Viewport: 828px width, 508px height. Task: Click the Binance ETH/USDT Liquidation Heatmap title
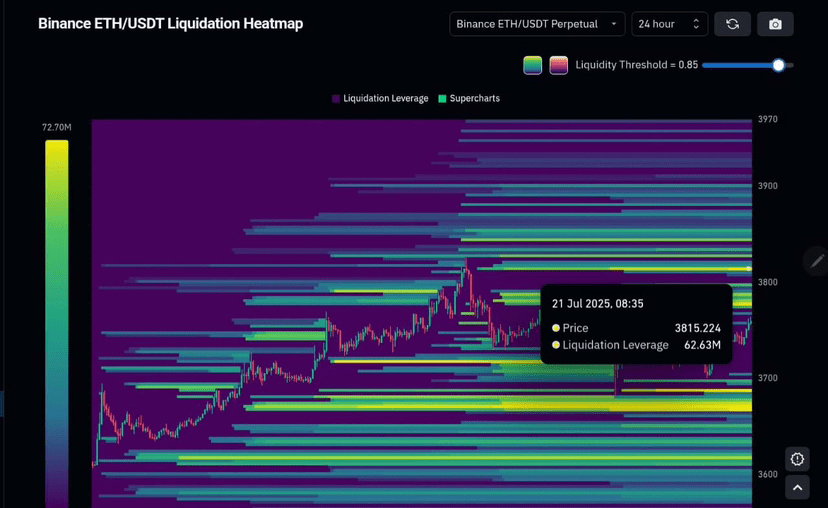[171, 24]
